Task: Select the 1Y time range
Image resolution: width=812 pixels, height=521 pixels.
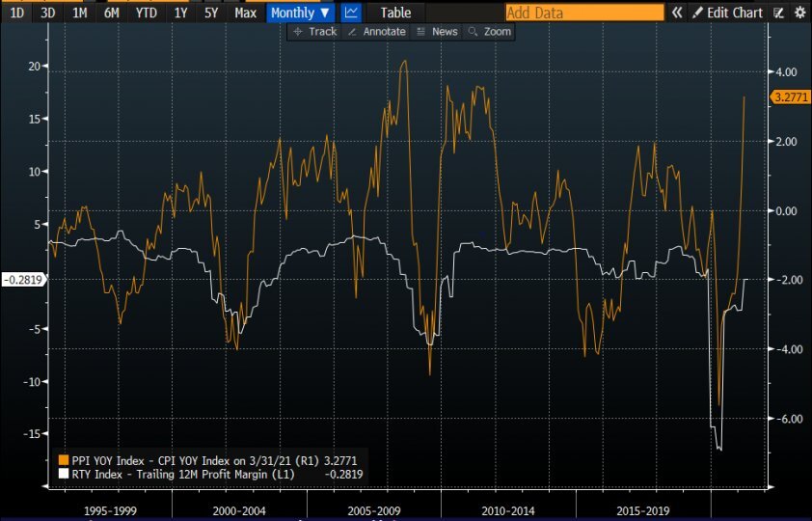Action: tap(180, 13)
